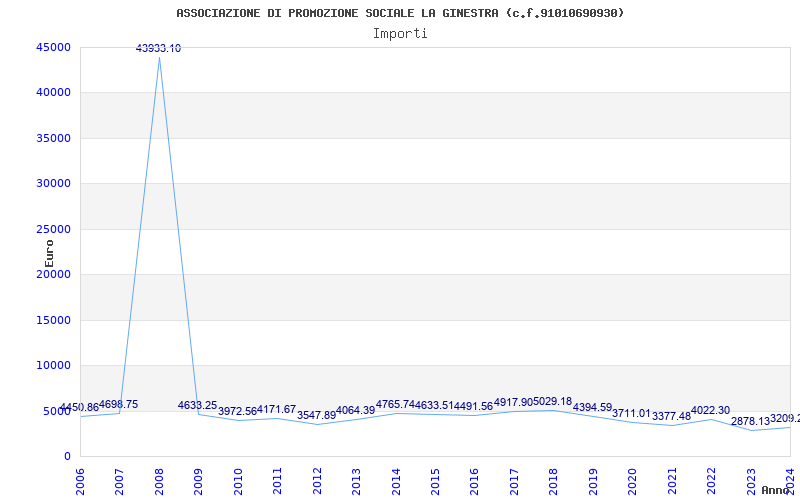Click the 2006 year axis label
Viewport: 800px width, 500px height.
pyautogui.click(x=80, y=482)
